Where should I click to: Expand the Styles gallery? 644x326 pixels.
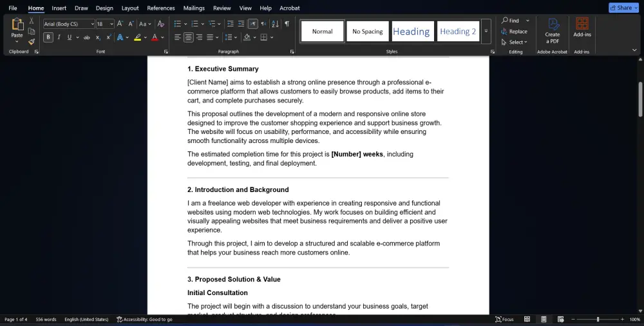click(486, 31)
